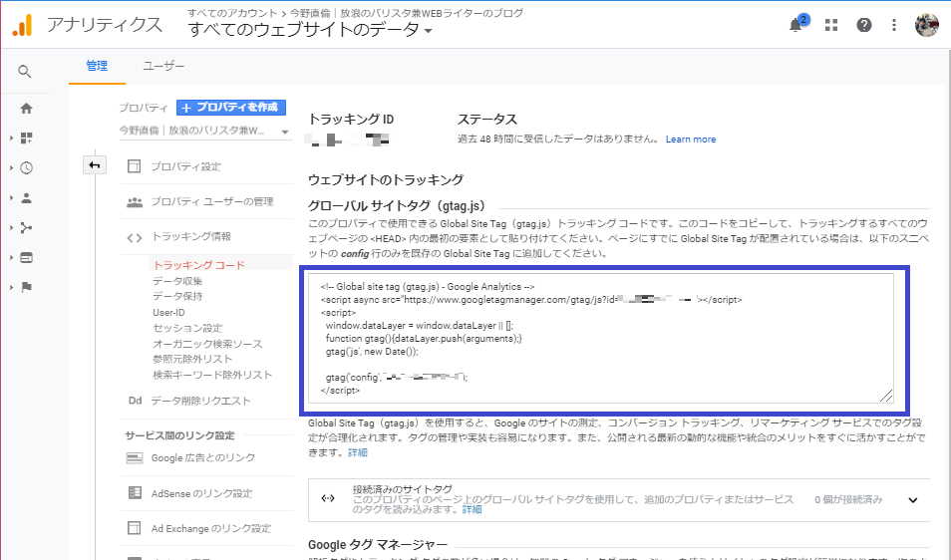Click the プロパティを作成 button
Image resolution: width=951 pixels, height=560 pixels.
click(231, 108)
